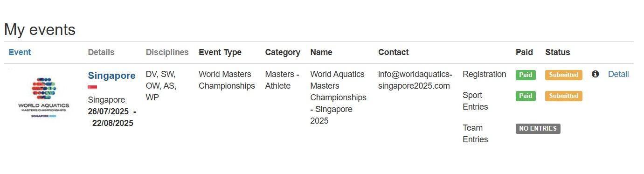Click the Paid badge for Sport Entries
Viewport: 644px width, 174px height.
coord(526,96)
